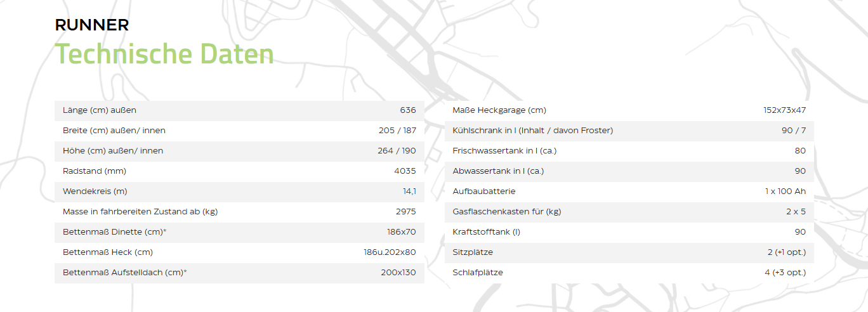
Task: Click the Kraftstofftank (l) row label
Action: 487,232
